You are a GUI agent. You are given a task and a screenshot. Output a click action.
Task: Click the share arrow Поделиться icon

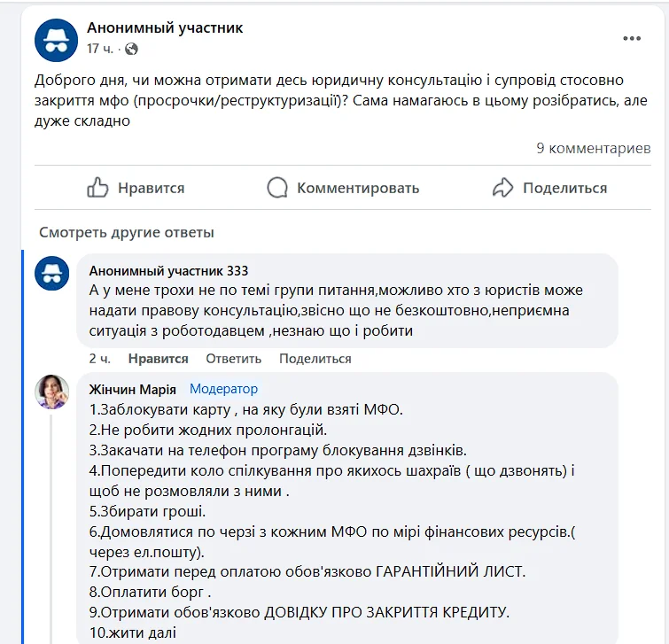(x=503, y=188)
